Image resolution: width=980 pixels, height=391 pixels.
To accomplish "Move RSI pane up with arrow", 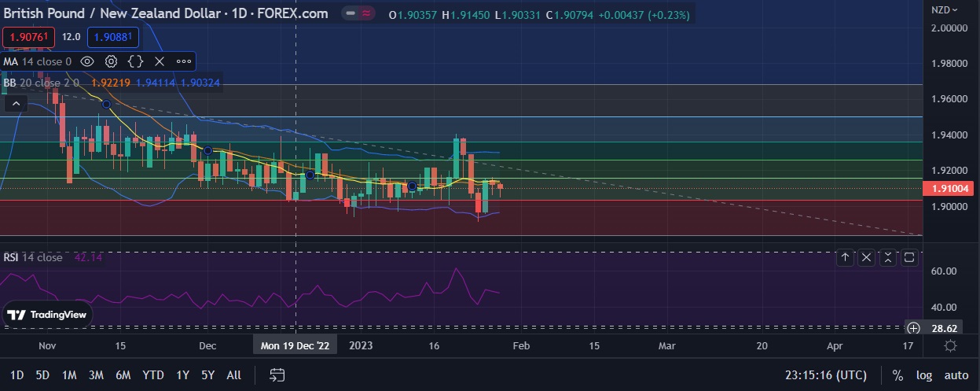I will coord(846,257).
